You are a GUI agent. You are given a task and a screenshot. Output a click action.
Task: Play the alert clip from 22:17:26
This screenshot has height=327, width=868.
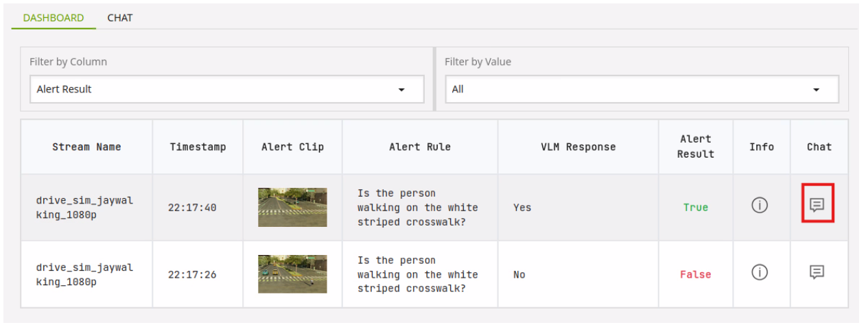(x=292, y=274)
